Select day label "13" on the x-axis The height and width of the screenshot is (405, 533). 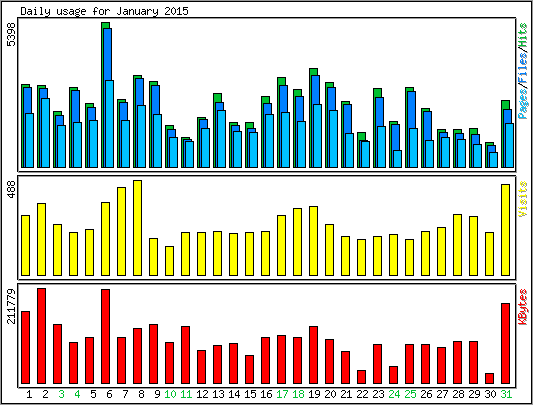[x=218, y=394]
